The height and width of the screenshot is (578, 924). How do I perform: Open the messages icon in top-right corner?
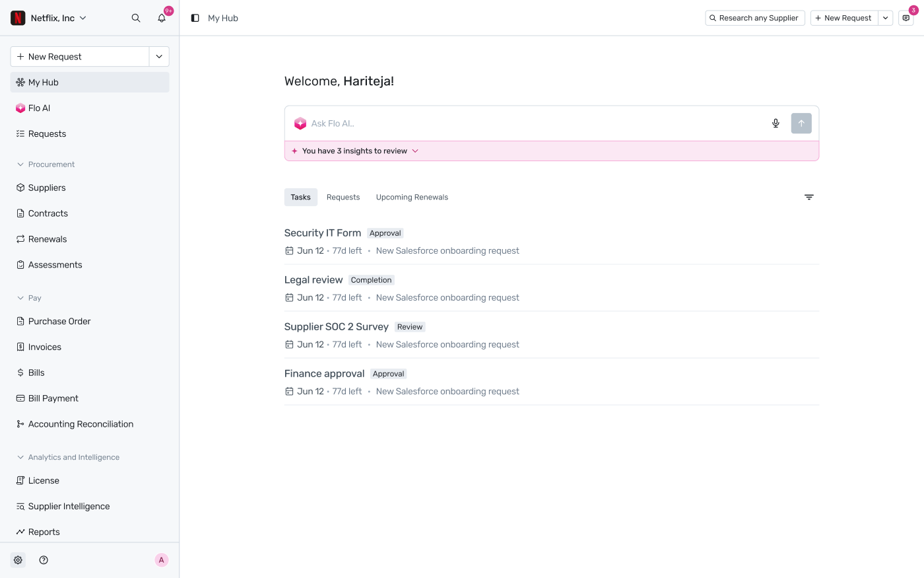(906, 18)
